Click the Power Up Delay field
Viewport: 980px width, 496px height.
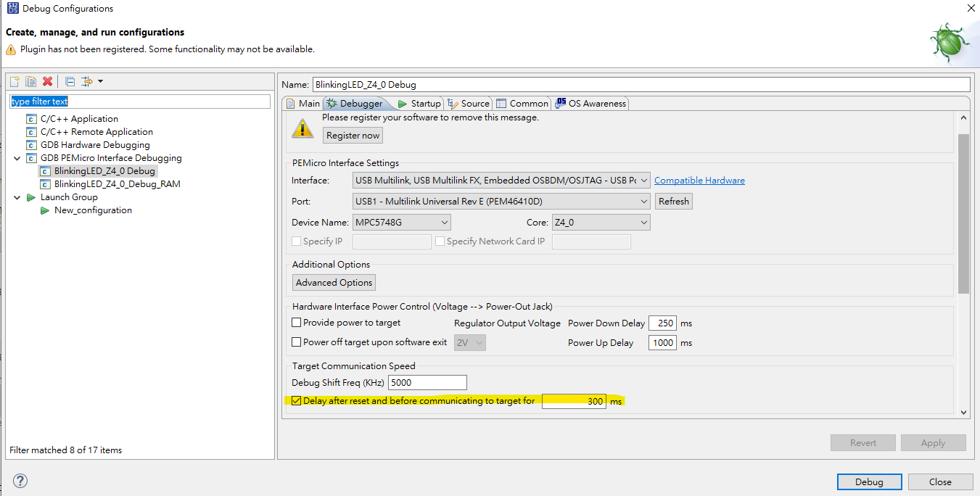click(x=662, y=343)
